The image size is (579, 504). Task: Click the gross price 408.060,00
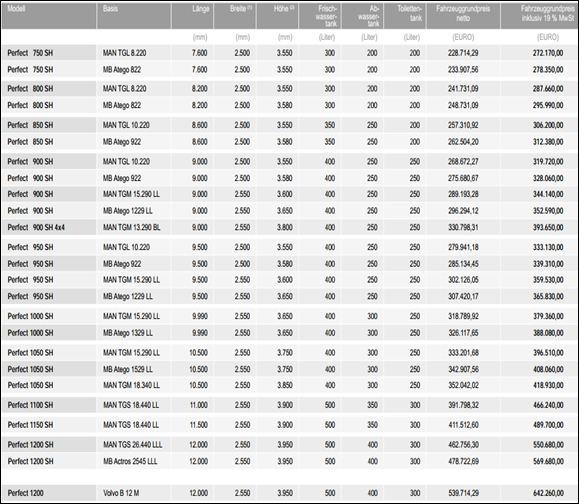click(548, 369)
